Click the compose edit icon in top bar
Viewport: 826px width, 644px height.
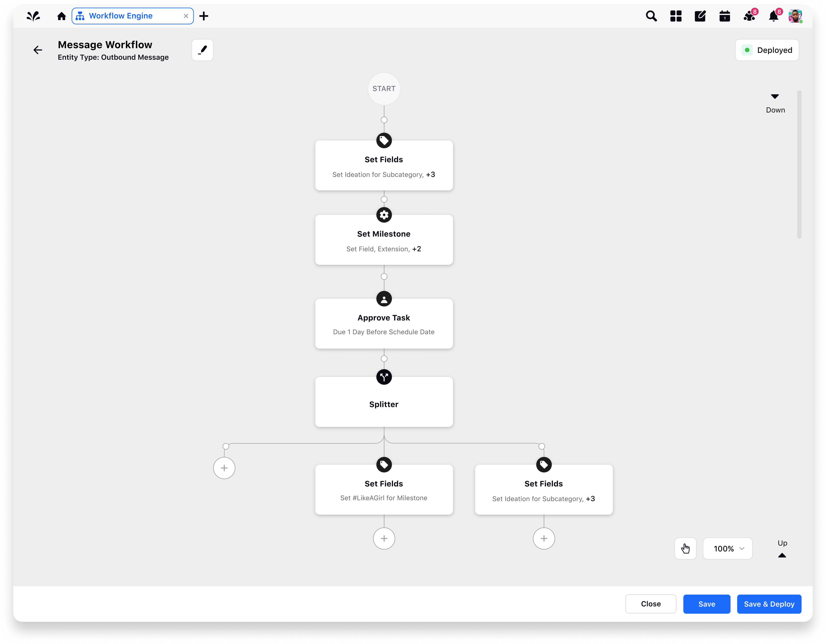pos(700,16)
